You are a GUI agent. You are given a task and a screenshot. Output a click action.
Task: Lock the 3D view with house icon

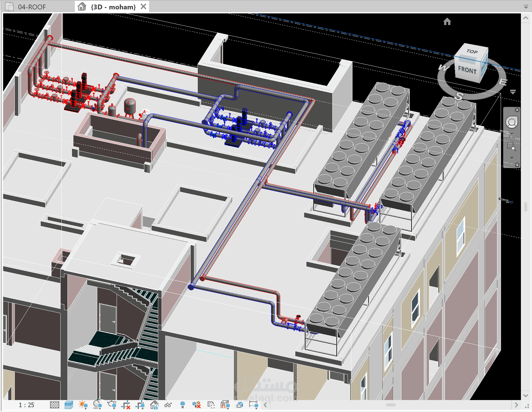pos(154,405)
